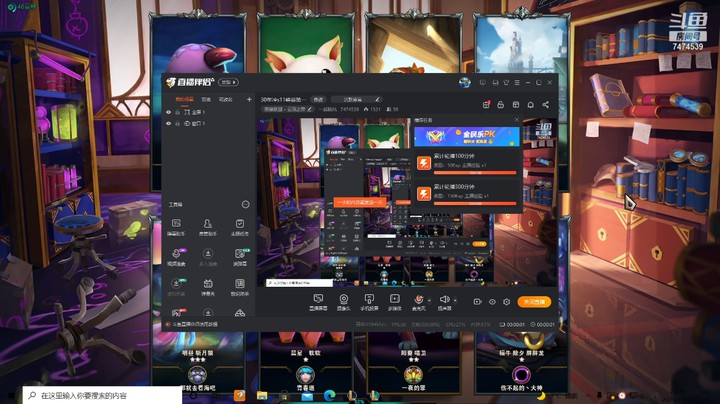
Task: Open the 累计轮播100分钟 task card
Action: click(x=467, y=163)
